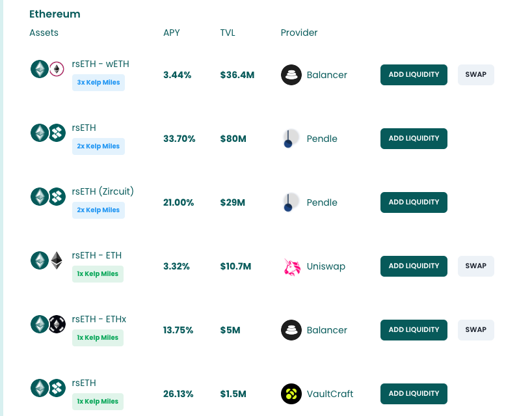This screenshot has width=532, height=416.
Task: Click the Uniswap unicorn logo
Action: [x=292, y=267]
